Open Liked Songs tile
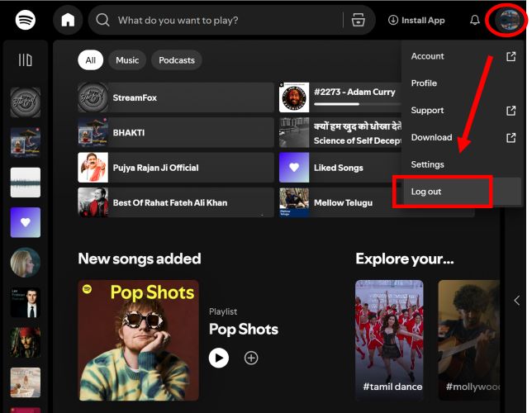Screen dimensions: 532x413 (x=340, y=168)
